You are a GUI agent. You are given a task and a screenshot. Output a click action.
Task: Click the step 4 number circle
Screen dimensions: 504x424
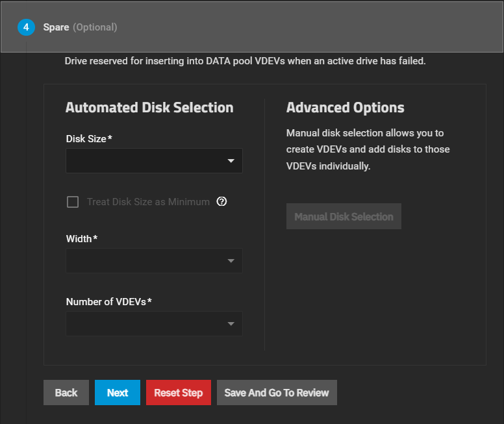pos(26,27)
